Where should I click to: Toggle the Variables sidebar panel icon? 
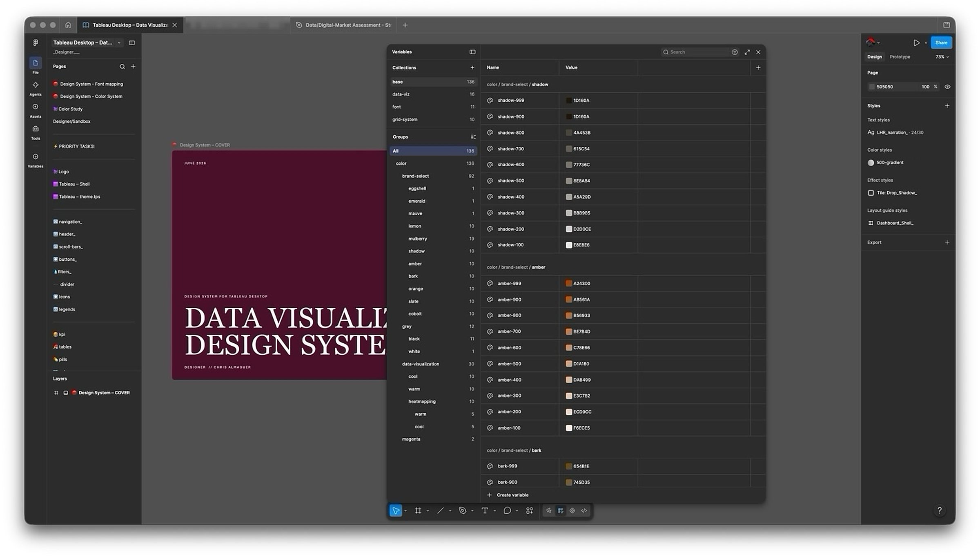point(472,52)
